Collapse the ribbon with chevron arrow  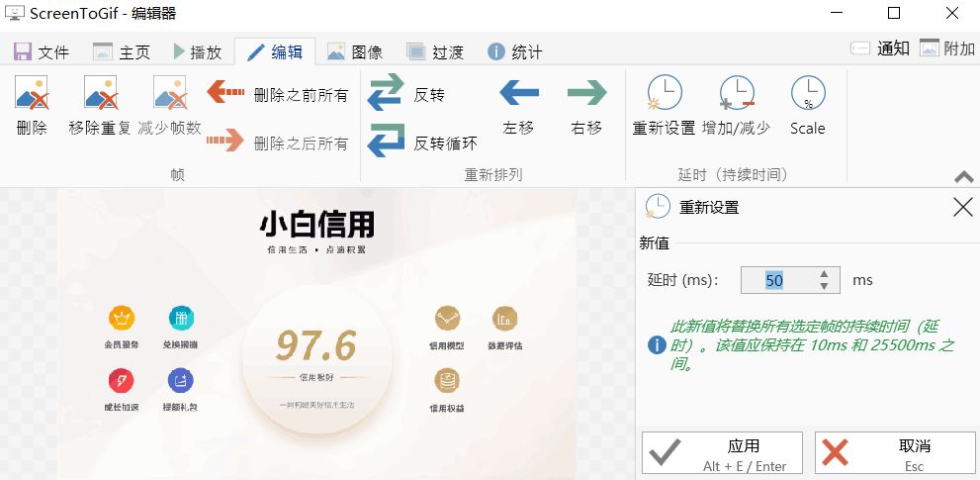[x=964, y=178]
